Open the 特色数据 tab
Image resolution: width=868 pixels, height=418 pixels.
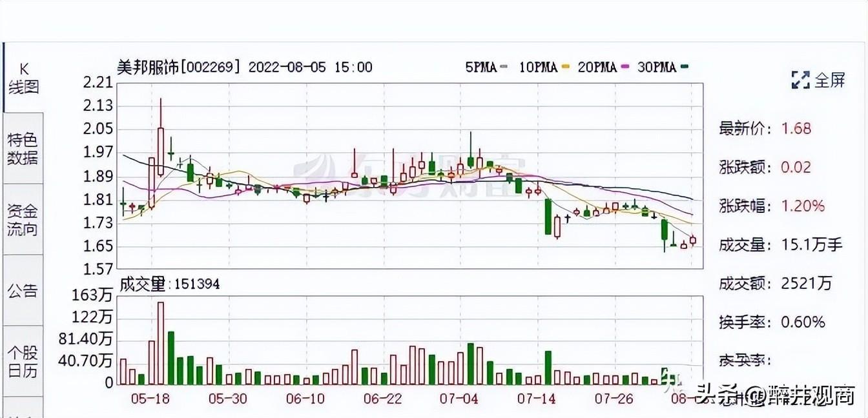click(23, 148)
